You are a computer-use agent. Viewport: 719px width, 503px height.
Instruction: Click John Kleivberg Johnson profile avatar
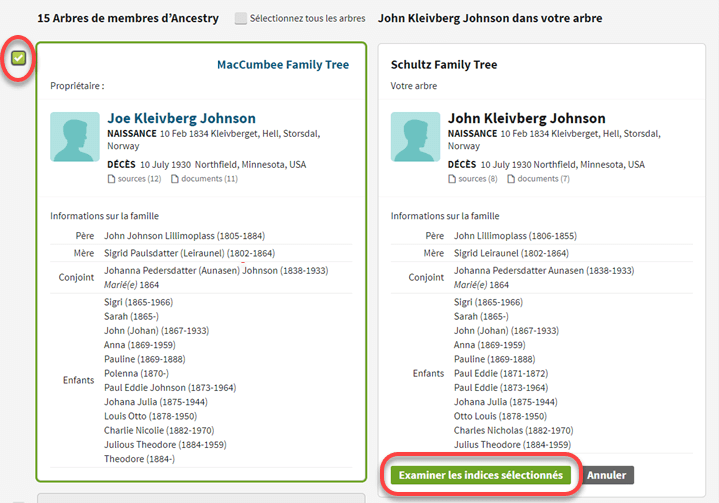(x=415, y=137)
